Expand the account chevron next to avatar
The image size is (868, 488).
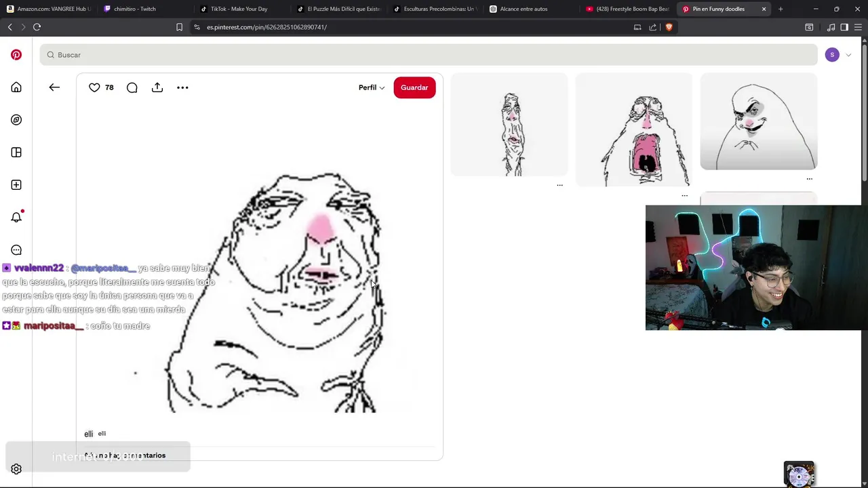(x=848, y=55)
